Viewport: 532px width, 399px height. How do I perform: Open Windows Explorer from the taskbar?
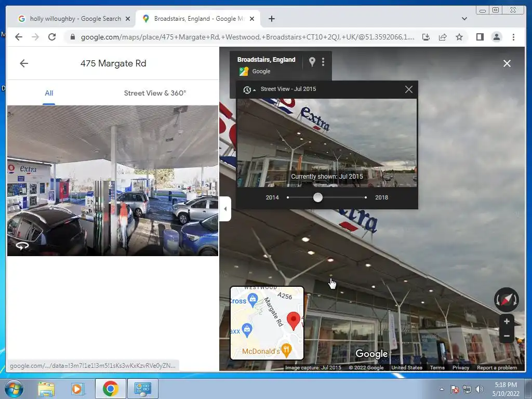[46, 389]
